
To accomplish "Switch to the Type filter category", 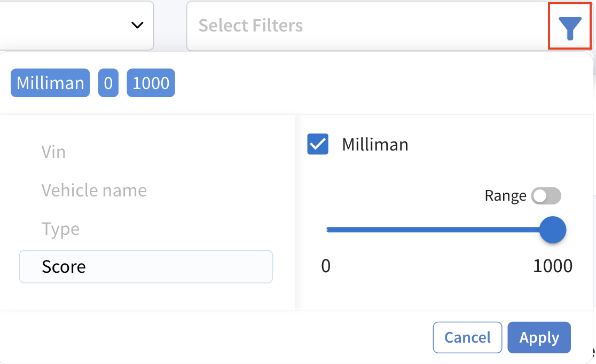I will point(60,229).
